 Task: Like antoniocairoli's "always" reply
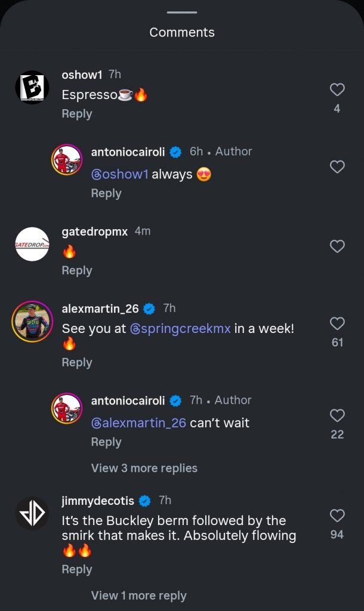337,167
